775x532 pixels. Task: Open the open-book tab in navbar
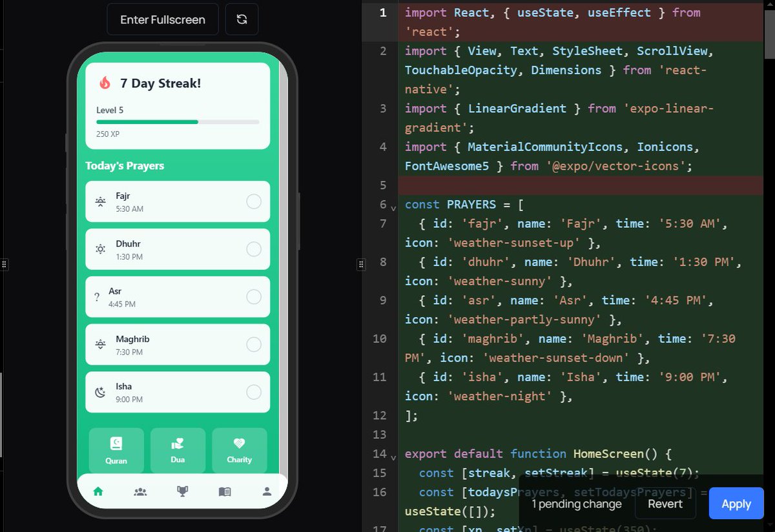(x=224, y=491)
